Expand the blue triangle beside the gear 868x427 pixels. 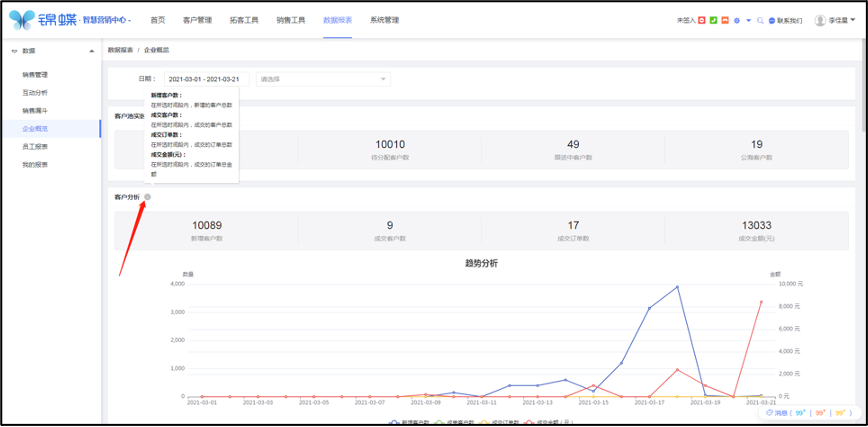pos(749,20)
